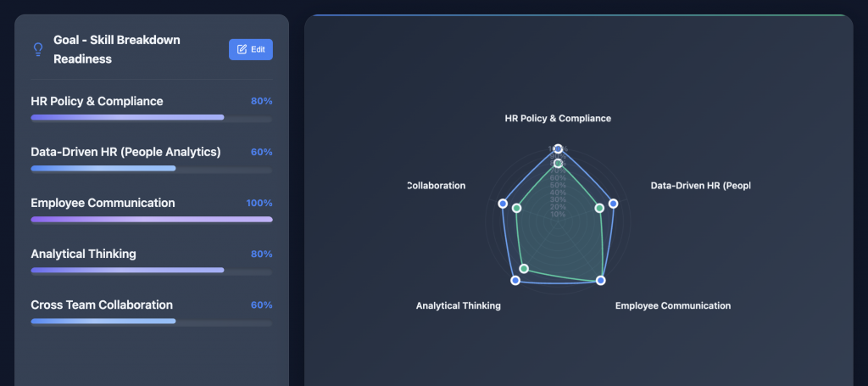868x386 pixels.
Task: Click the green radar point on the Analytical Thinking axis
Action: coord(523,269)
